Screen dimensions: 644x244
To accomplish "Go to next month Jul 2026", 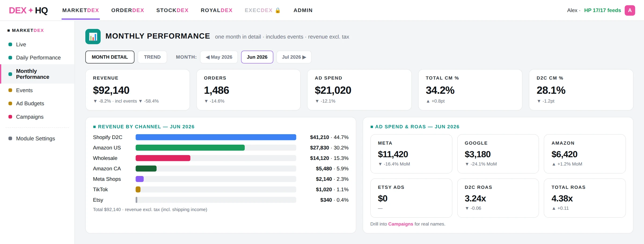I will coord(294,57).
